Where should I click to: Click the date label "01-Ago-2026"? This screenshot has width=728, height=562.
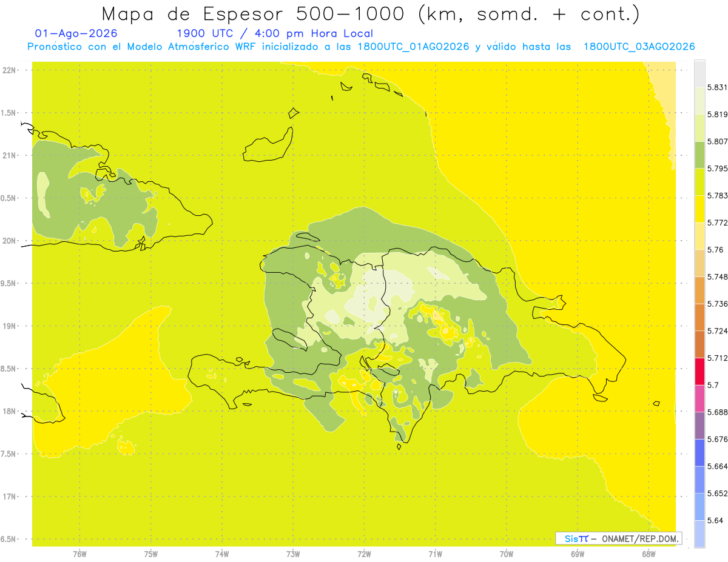pos(76,33)
